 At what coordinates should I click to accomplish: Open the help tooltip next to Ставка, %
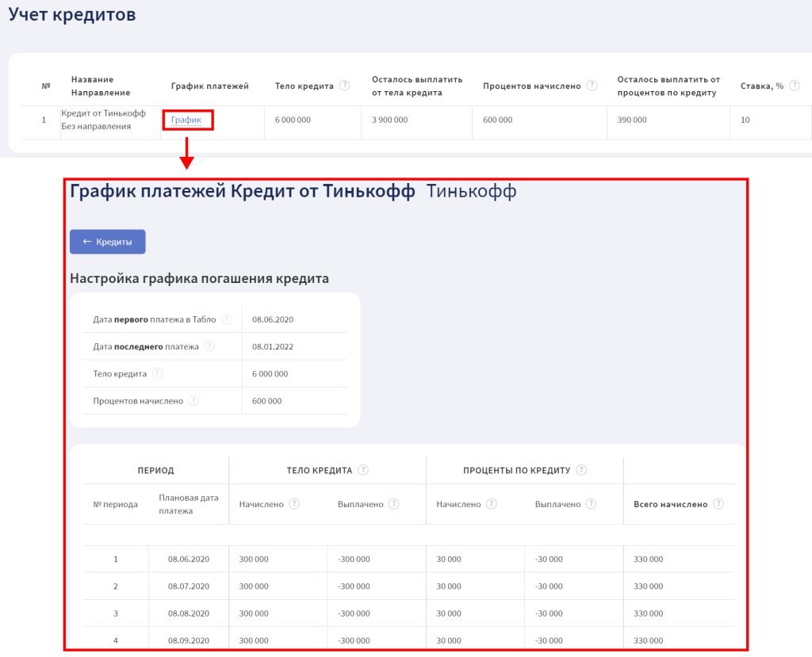[794, 86]
